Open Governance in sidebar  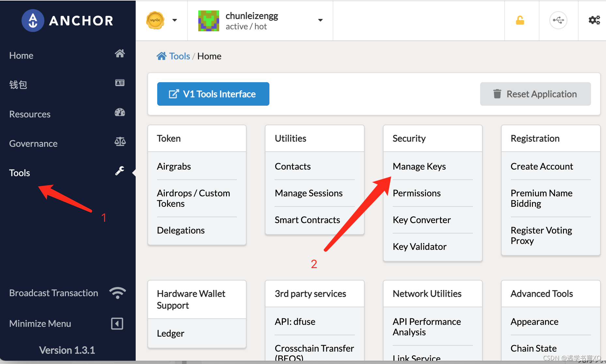click(33, 144)
